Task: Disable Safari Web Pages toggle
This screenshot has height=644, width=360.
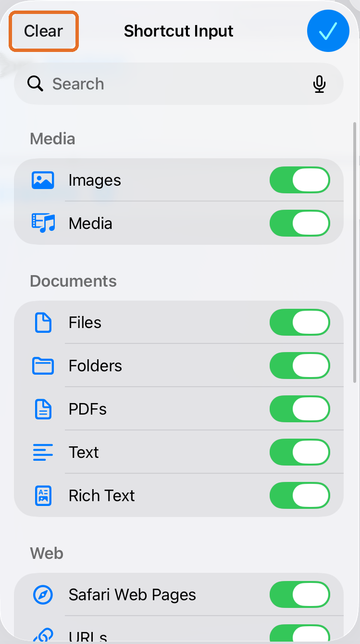Action: [300, 595]
